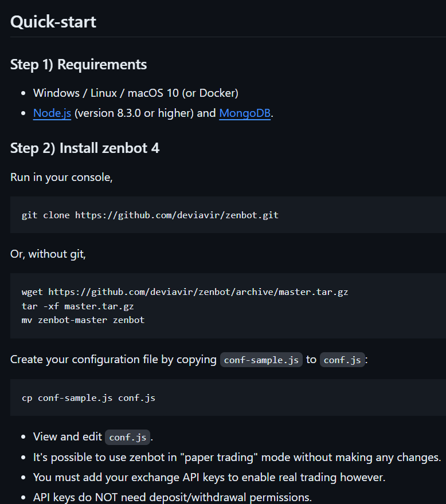
Task: Click inline conf.js code after 'to'
Action: [342, 360]
